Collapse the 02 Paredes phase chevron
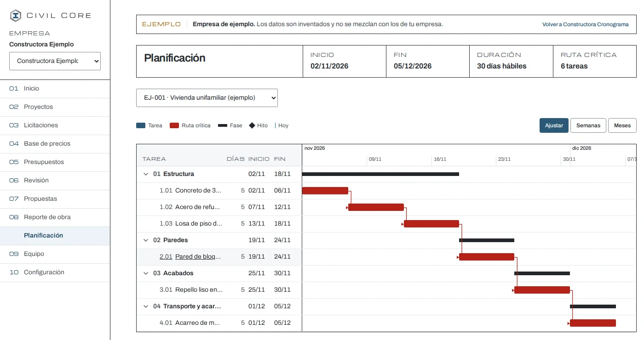Screen dimensions: 644x340 coord(146,240)
